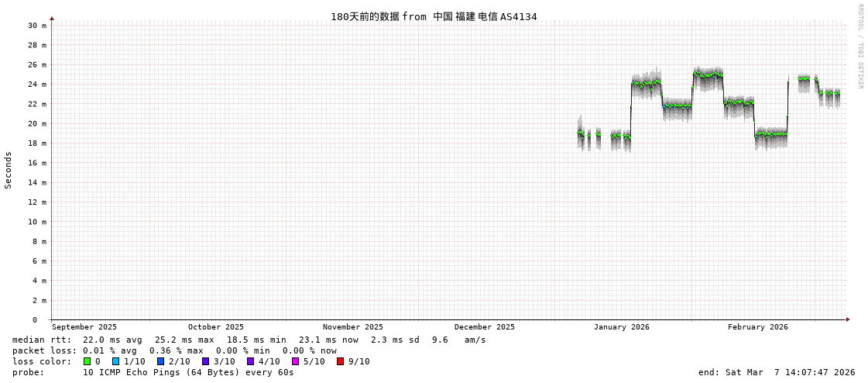Select the January 2026 axis label
Screen dimensions: 868x383
[x=621, y=327]
